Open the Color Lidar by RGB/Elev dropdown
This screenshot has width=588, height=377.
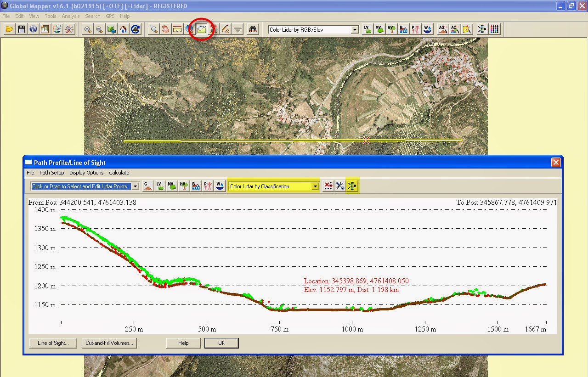coord(355,29)
